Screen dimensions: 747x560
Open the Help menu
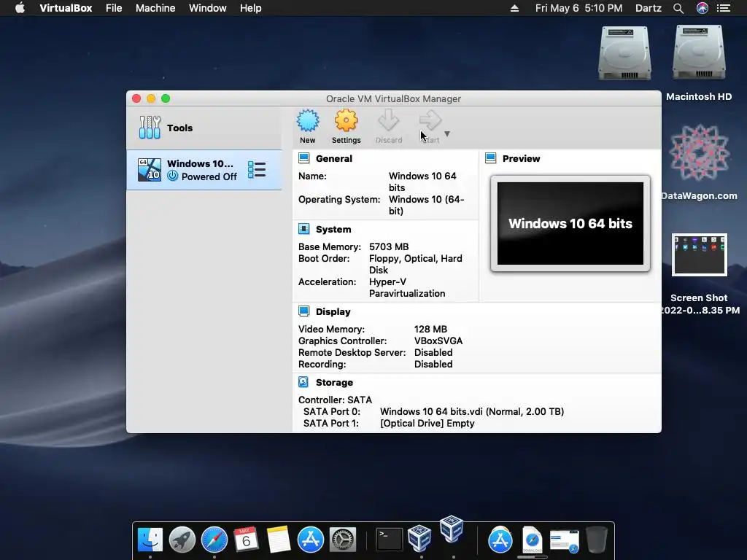[x=251, y=8]
